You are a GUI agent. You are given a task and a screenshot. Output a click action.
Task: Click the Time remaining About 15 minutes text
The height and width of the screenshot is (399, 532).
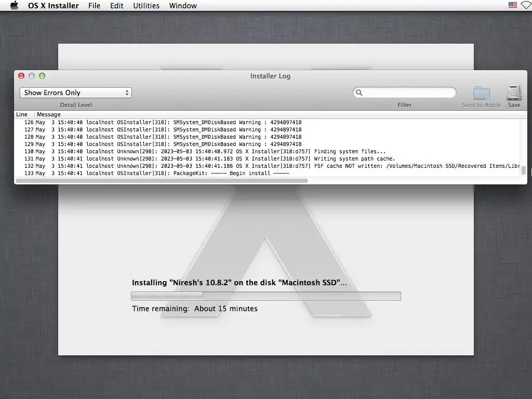195,309
